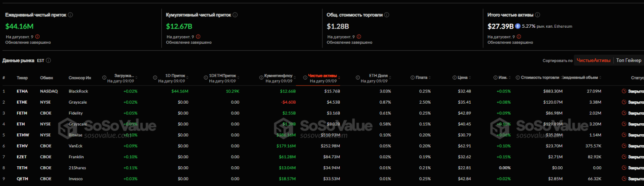Select ЧистыеАктивы sort option
Viewport: 644px width, 186px height.
click(x=593, y=60)
